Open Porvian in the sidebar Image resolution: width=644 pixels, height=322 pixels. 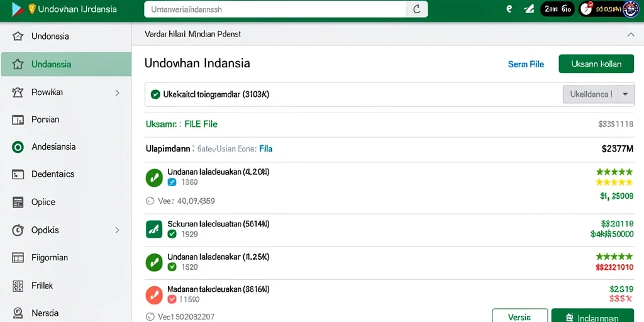click(65, 119)
